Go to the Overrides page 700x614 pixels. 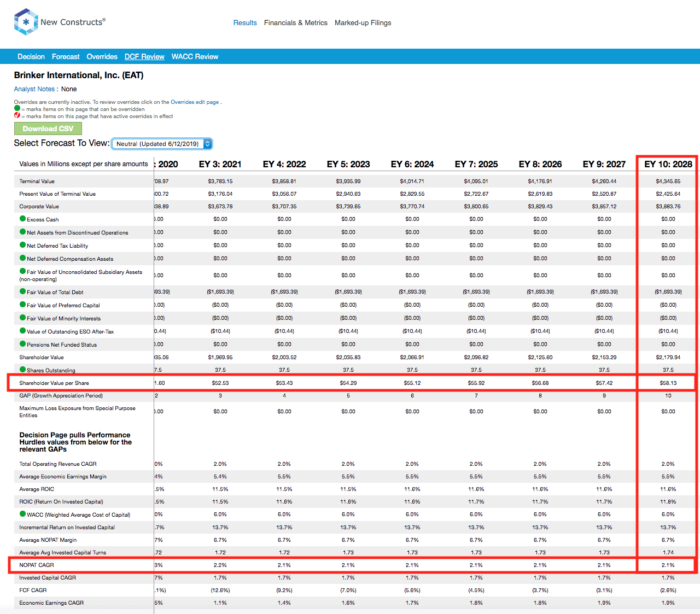click(x=102, y=57)
